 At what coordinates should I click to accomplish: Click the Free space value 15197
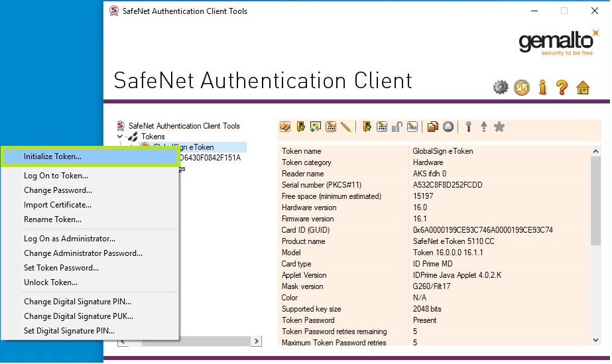point(423,196)
